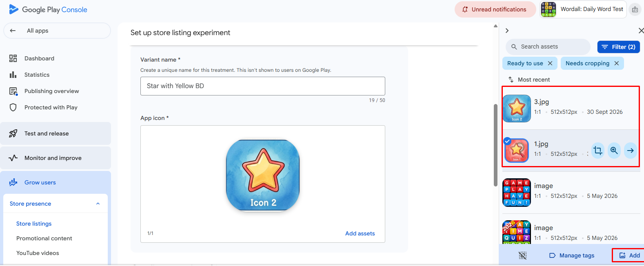
Task: Click the deselect-all icon in the asset panel footer
Action: pos(523,255)
